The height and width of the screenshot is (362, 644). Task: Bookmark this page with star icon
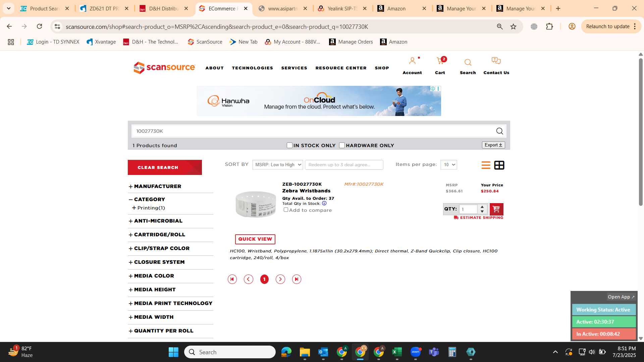(x=513, y=26)
